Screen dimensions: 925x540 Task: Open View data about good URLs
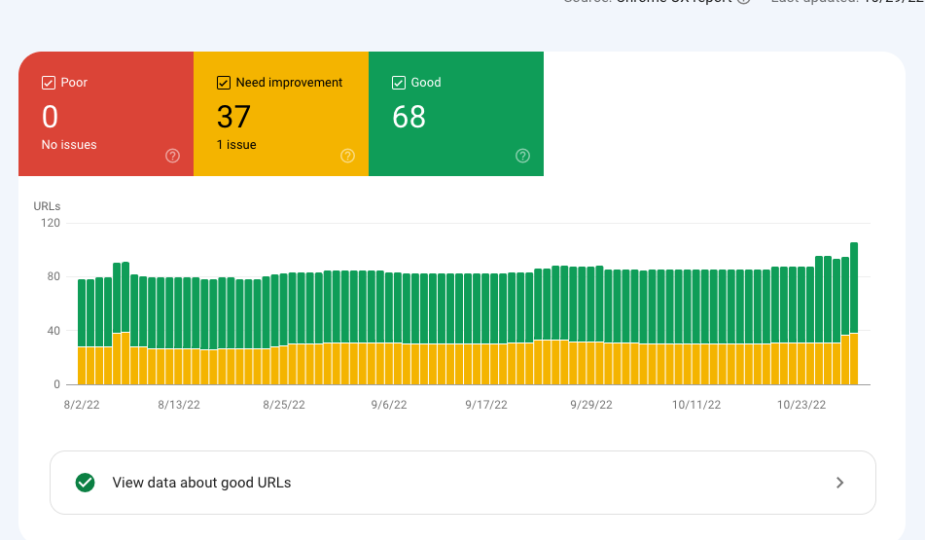click(462, 483)
